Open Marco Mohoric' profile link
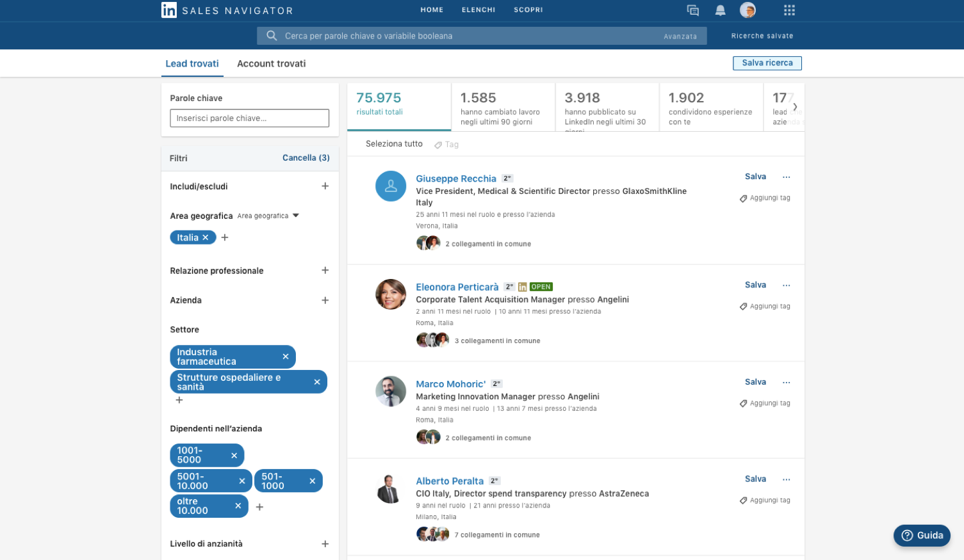Screen dimensions: 964x560 coord(451,384)
